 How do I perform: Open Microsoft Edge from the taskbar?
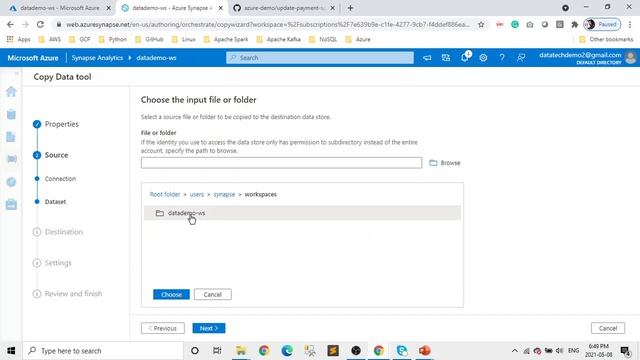tap(287, 351)
